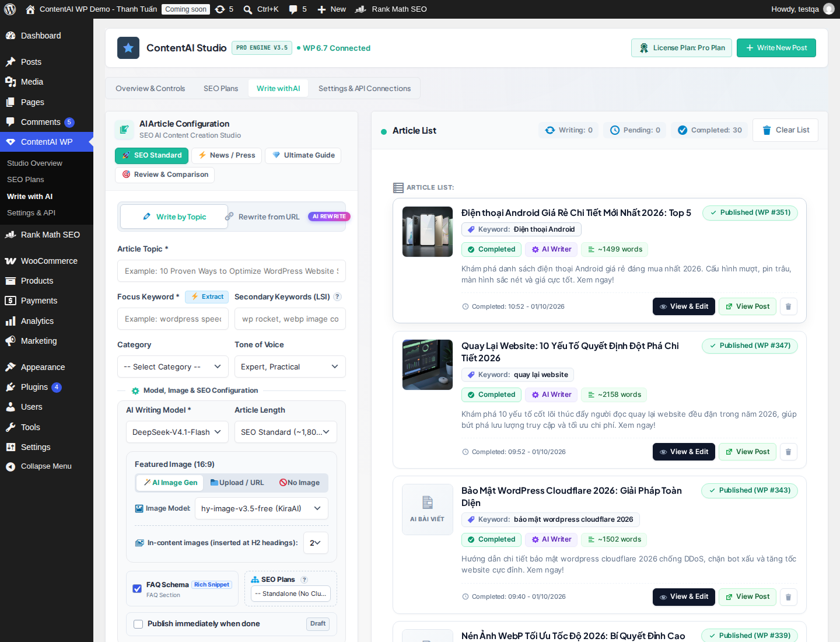Switch to Overview & Controls tab
Viewport: 840px width, 642px height.
pos(150,88)
